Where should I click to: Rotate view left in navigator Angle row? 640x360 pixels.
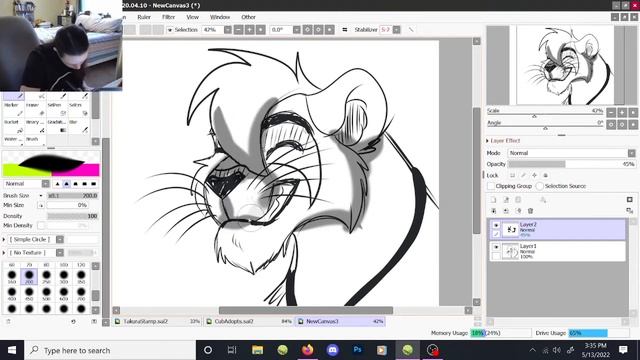pos(611,124)
